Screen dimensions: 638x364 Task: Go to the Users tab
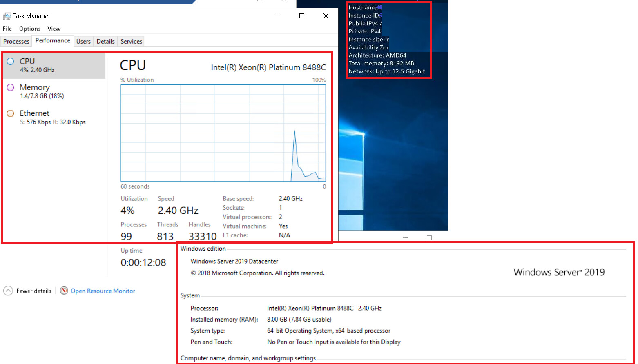(x=83, y=41)
